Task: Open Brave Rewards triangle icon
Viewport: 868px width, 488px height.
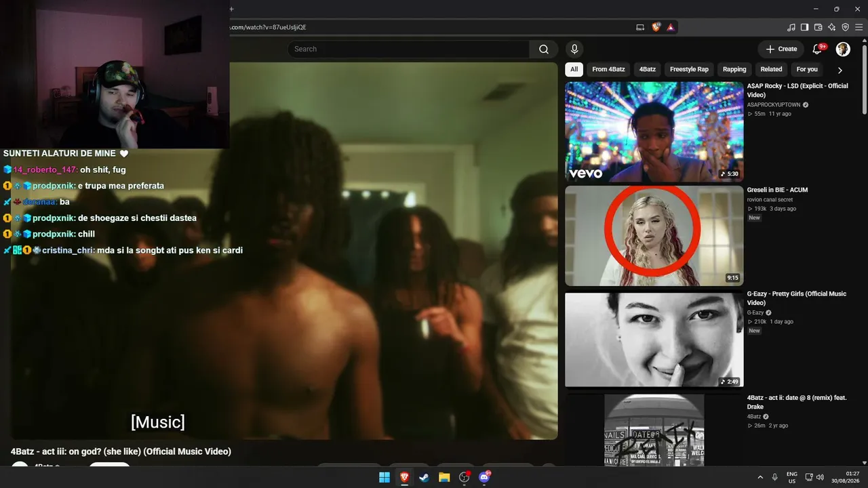Action: point(670,27)
